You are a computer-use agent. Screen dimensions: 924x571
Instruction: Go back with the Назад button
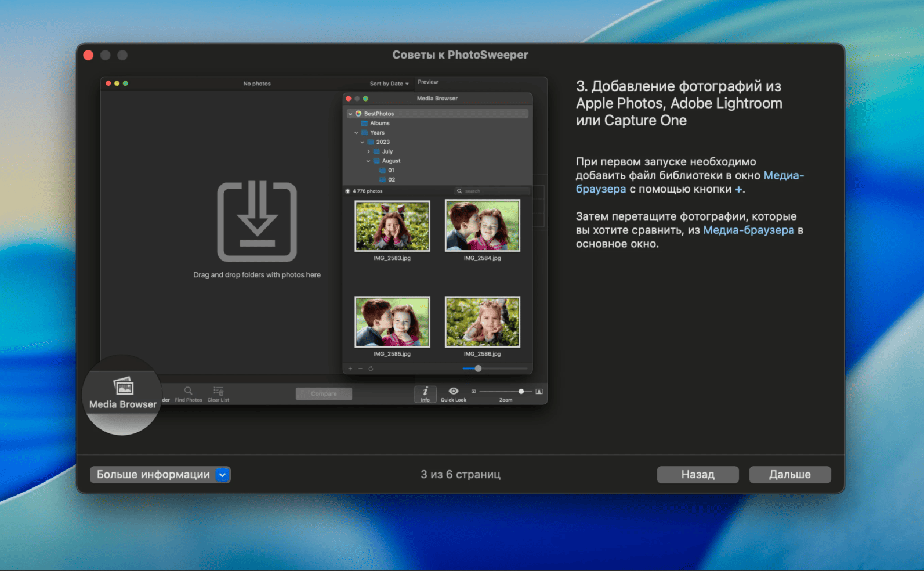[x=698, y=475]
